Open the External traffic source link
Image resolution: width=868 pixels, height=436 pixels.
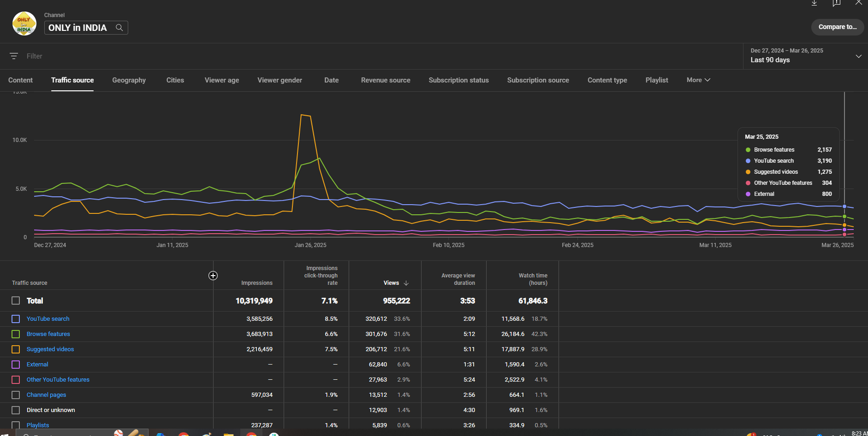click(37, 365)
